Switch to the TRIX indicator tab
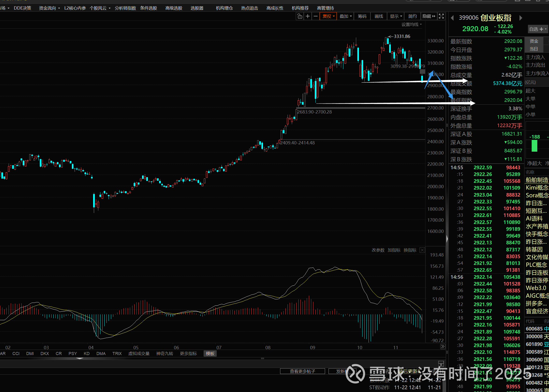The width and height of the screenshot is (549, 392). 117,353
